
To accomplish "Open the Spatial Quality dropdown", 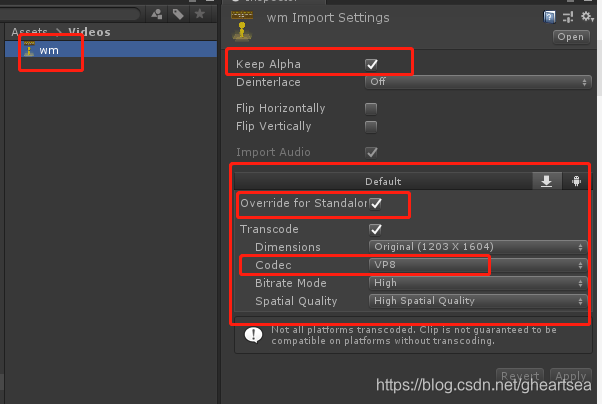I will (x=478, y=301).
